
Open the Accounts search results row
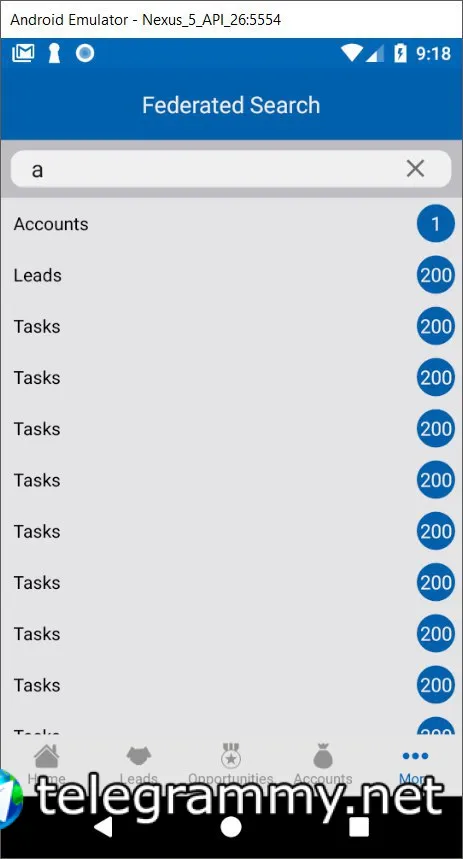[231, 224]
